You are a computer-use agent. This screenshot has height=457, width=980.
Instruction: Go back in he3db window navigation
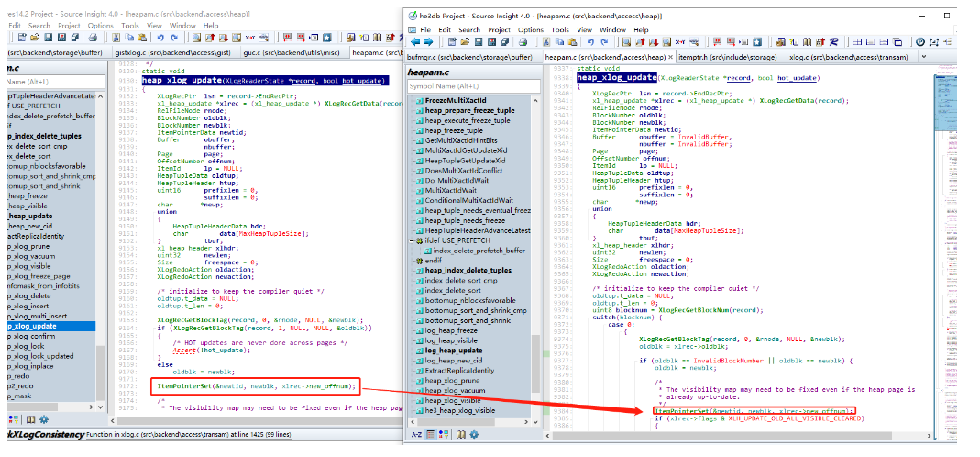[415, 42]
